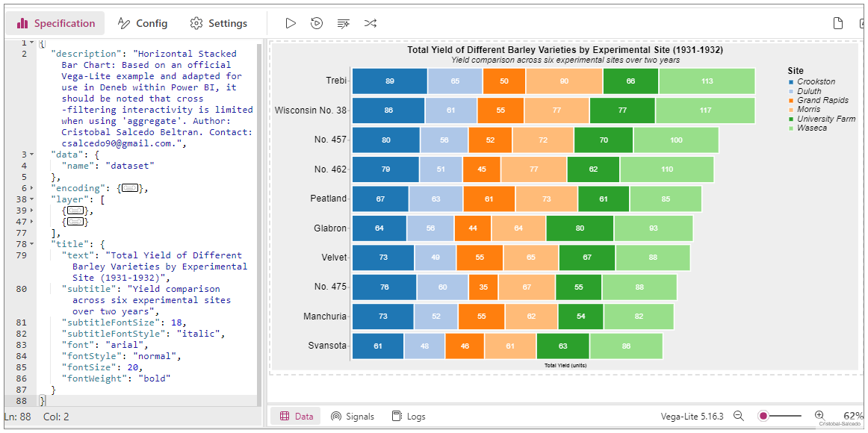Toggle the auto-apply changes icon
The height and width of the screenshot is (433, 868).
pos(317,23)
